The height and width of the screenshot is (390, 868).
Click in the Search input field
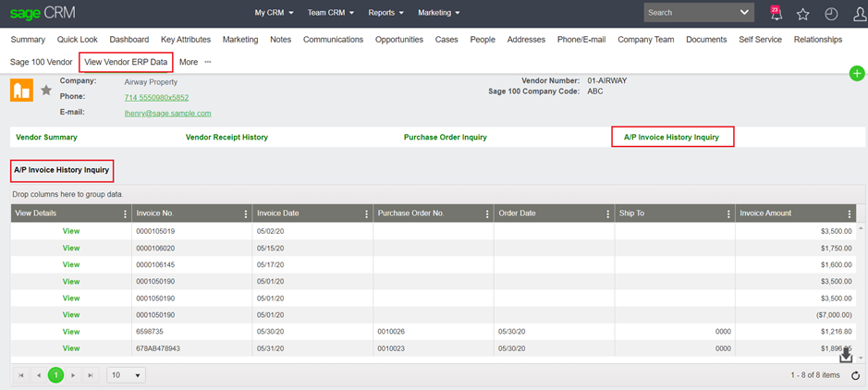tap(690, 12)
